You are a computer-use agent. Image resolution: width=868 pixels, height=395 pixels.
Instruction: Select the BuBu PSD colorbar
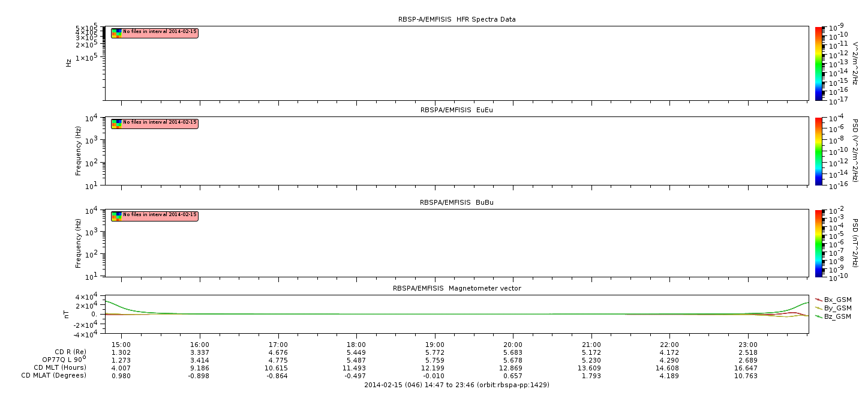[x=819, y=243]
